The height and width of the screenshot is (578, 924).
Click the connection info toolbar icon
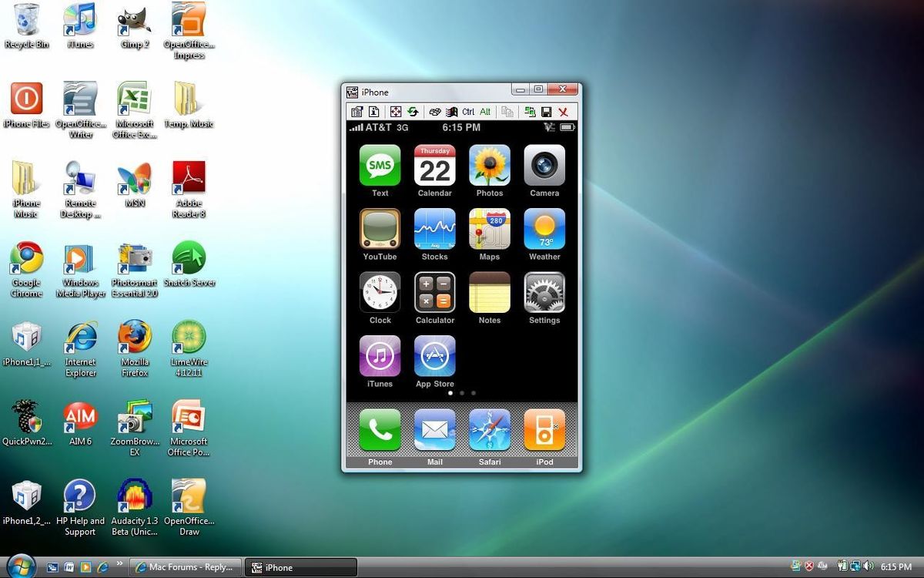(373, 112)
